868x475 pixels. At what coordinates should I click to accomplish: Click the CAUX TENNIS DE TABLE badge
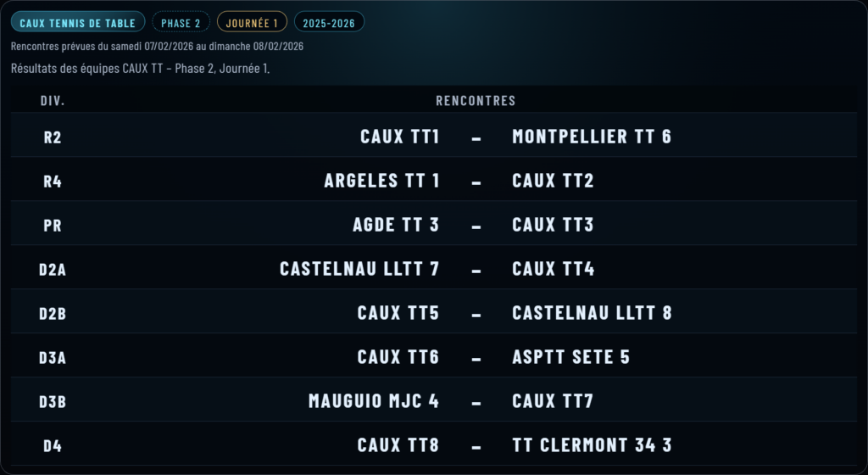pyautogui.click(x=78, y=23)
